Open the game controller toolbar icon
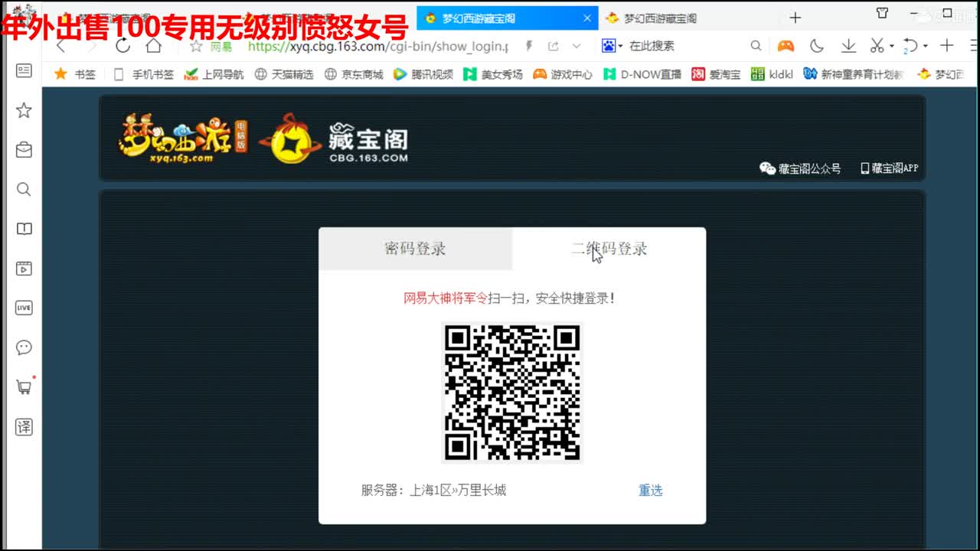980x551 pixels. pos(786,46)
